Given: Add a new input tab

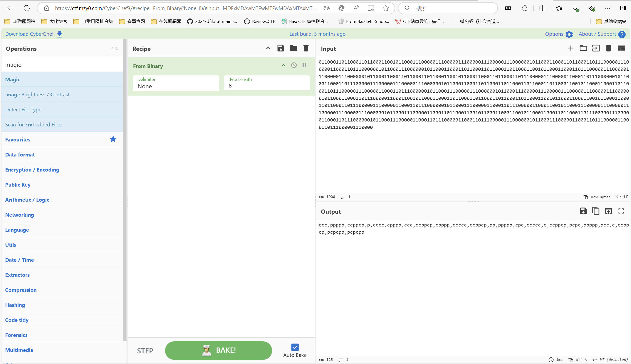Looking at the screenshot, I should [571, 48].
